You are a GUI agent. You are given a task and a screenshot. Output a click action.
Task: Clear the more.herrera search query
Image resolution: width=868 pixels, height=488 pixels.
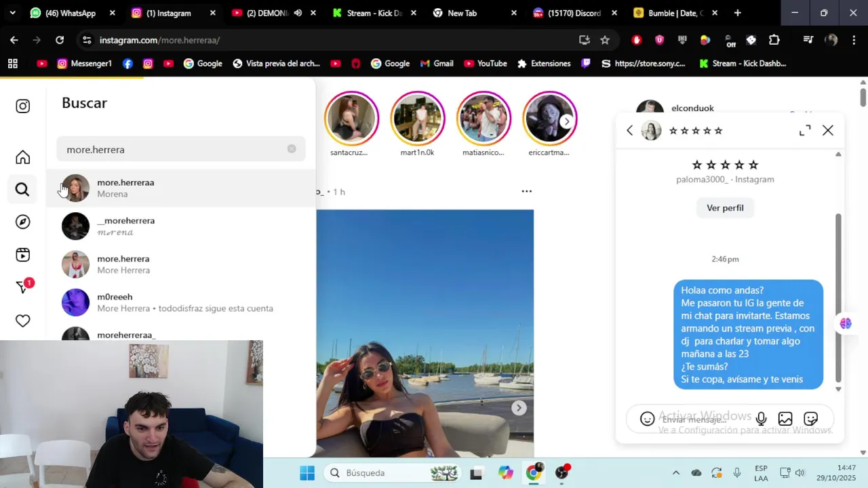(292, 149)
